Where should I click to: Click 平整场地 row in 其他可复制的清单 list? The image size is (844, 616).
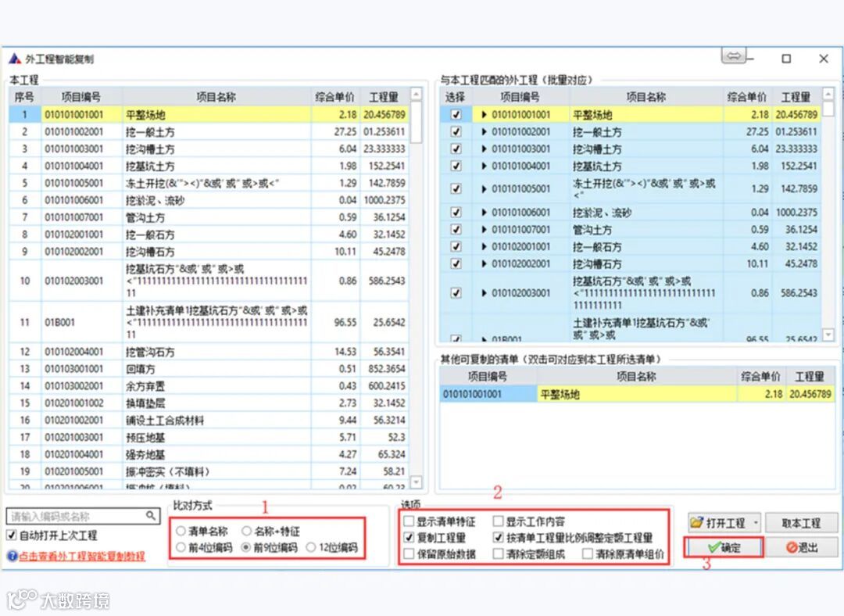point(637,394)
